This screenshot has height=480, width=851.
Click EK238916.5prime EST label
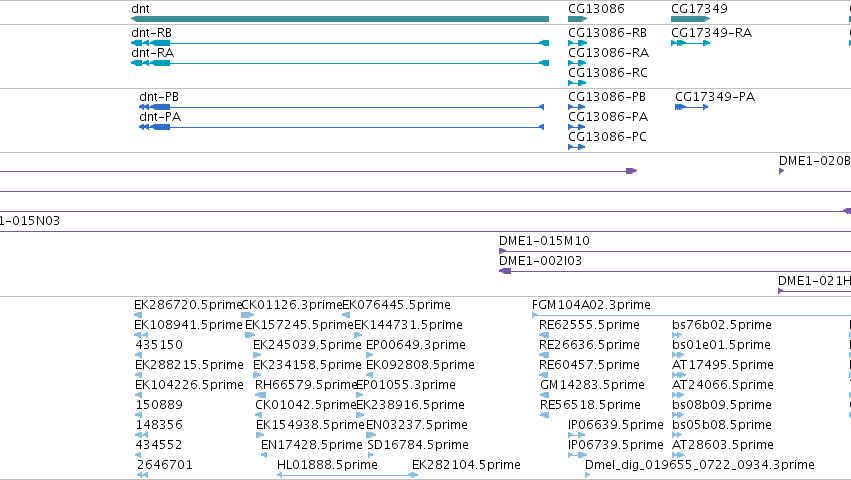pos(411,405)
